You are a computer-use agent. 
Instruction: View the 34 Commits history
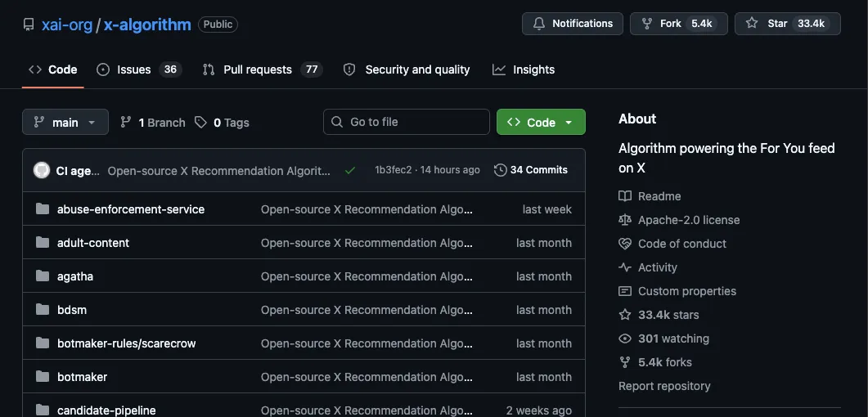[x=531, y=170]
